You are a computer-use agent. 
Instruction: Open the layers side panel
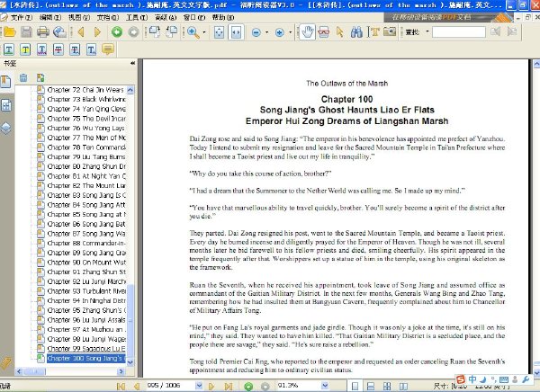point(6,128)
